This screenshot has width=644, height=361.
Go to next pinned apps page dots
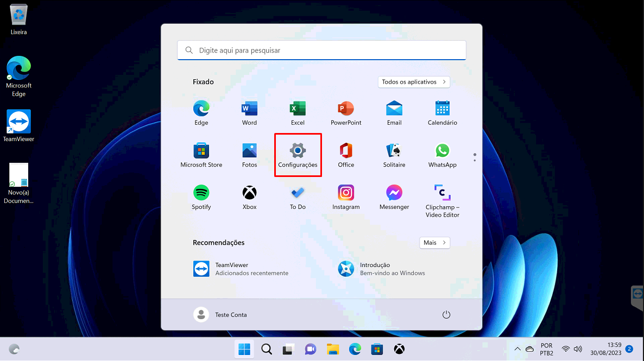point(475,157)
